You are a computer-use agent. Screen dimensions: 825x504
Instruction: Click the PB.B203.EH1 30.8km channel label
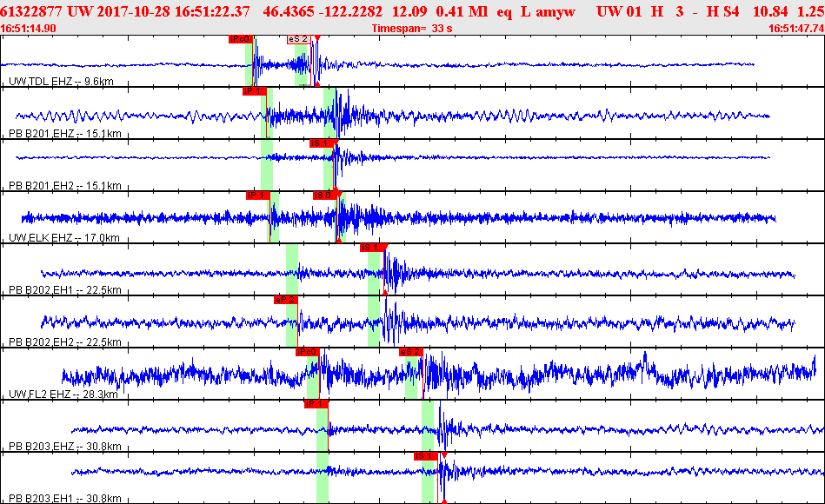coord(64,499)
